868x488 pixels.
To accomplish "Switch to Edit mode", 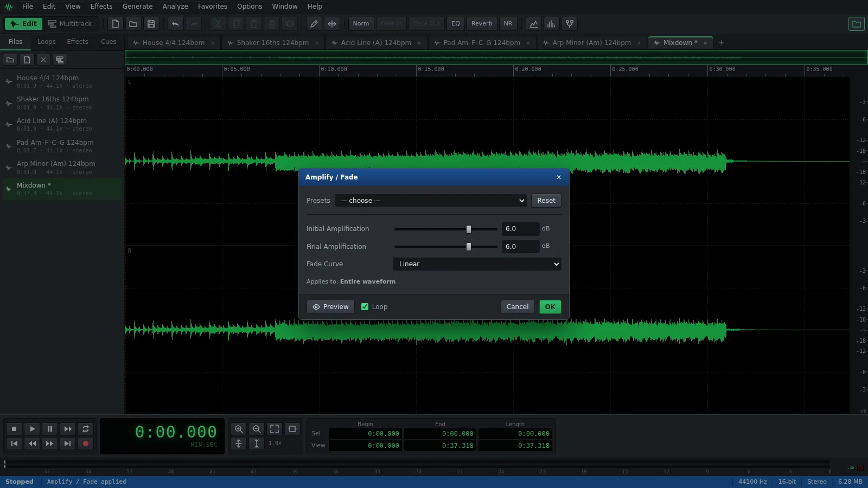I will click(x=23, y=24).
